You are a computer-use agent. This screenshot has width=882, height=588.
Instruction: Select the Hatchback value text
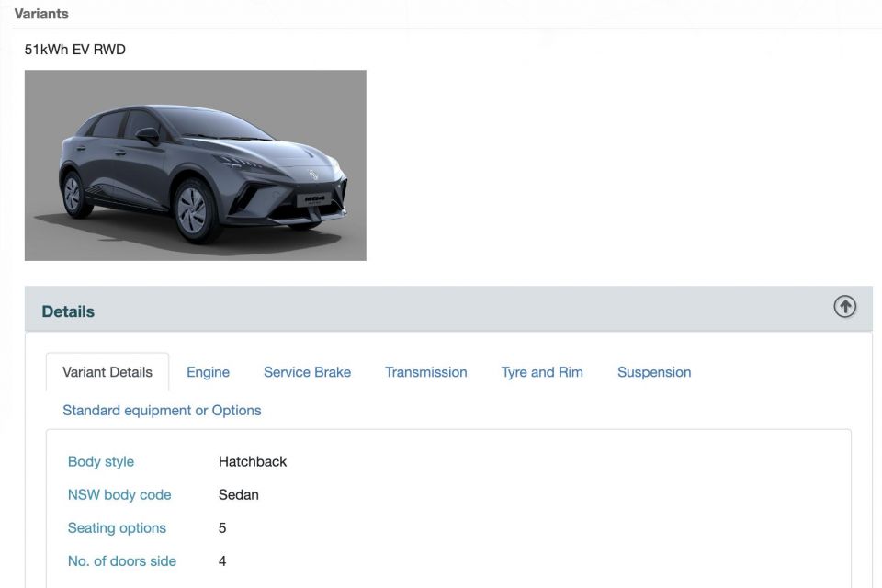click(253, 461)
